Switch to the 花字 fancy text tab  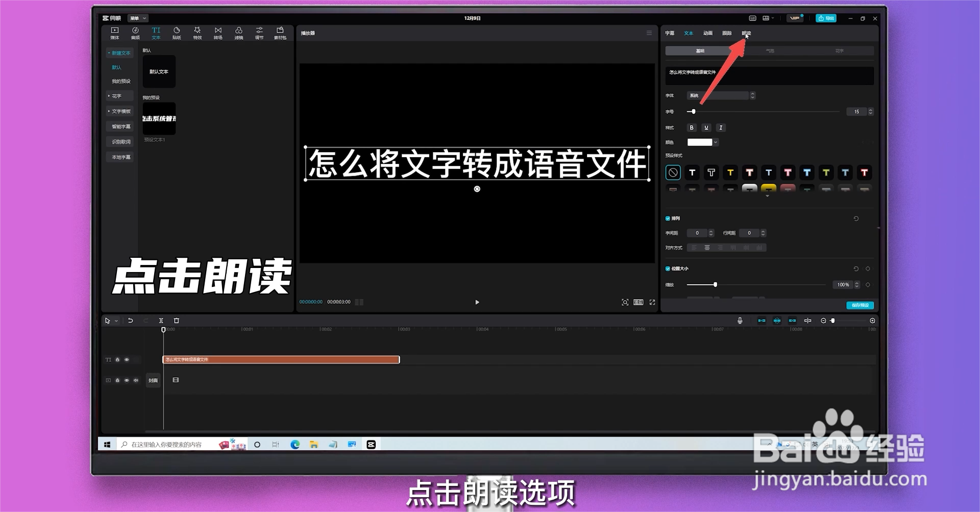point(840,51)
